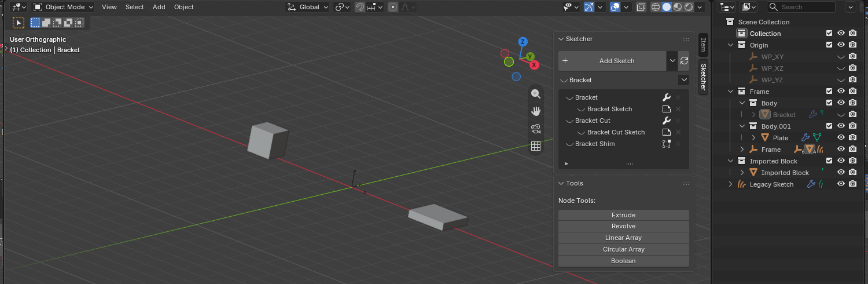Open the View menu
The height and width of the screenshot is (284, 868).
point(109,7)
